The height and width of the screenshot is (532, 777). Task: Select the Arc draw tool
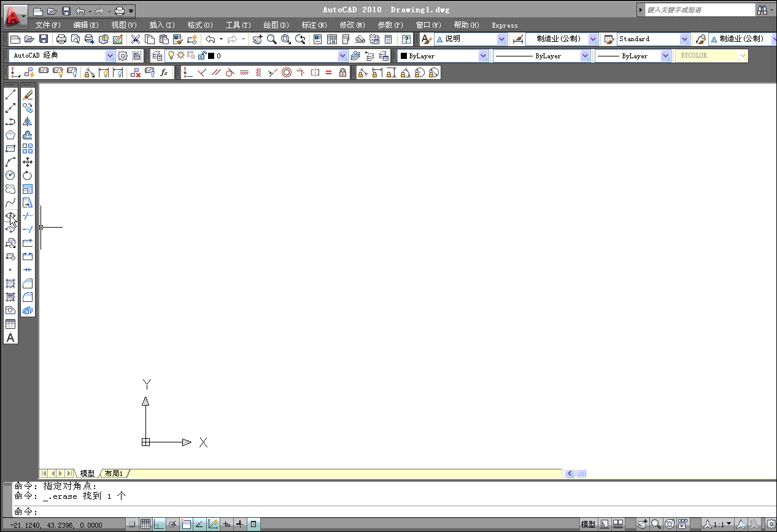pos(10,162)
